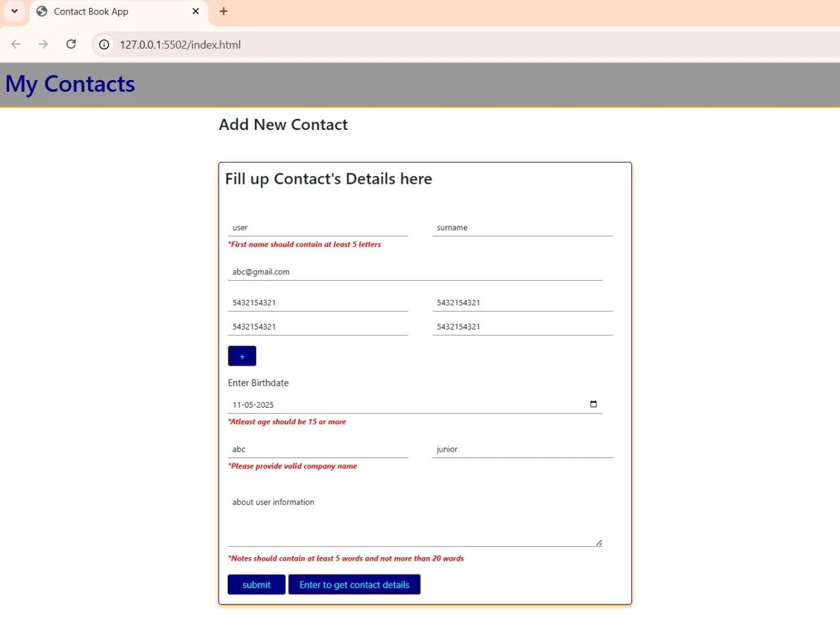
Task: View site information icon in address bar
Action: [104, 45]
